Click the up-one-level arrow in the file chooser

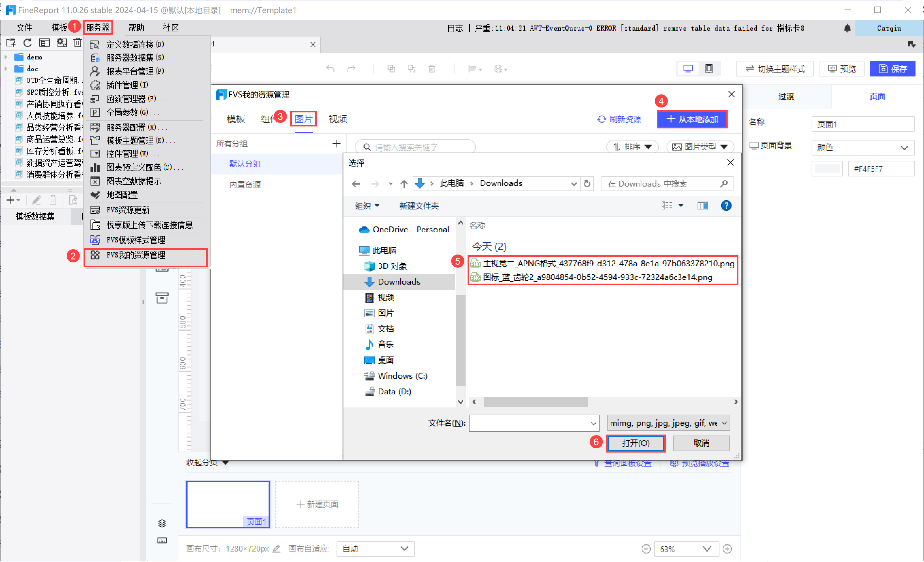[x=404, y=184]
